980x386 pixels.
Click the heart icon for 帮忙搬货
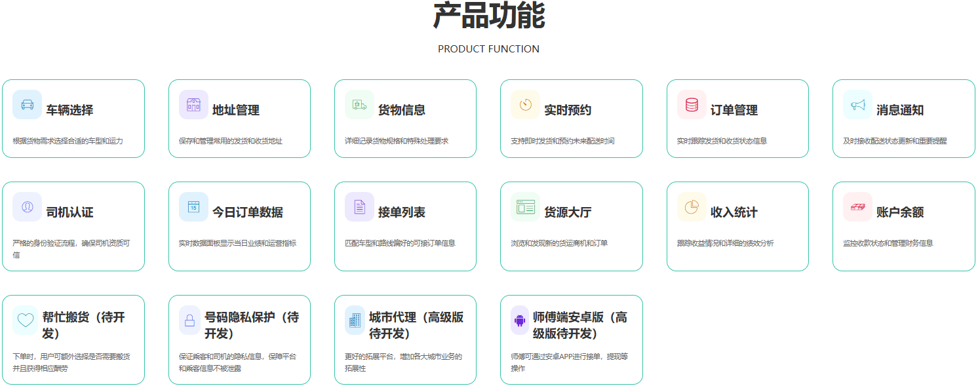pyautogui.click(x=26, y=320)
